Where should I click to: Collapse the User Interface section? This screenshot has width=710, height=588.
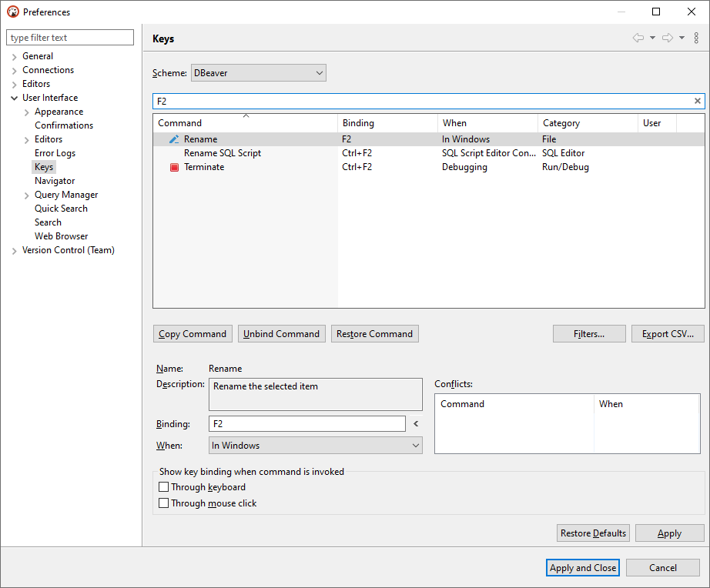pos(14,97)
